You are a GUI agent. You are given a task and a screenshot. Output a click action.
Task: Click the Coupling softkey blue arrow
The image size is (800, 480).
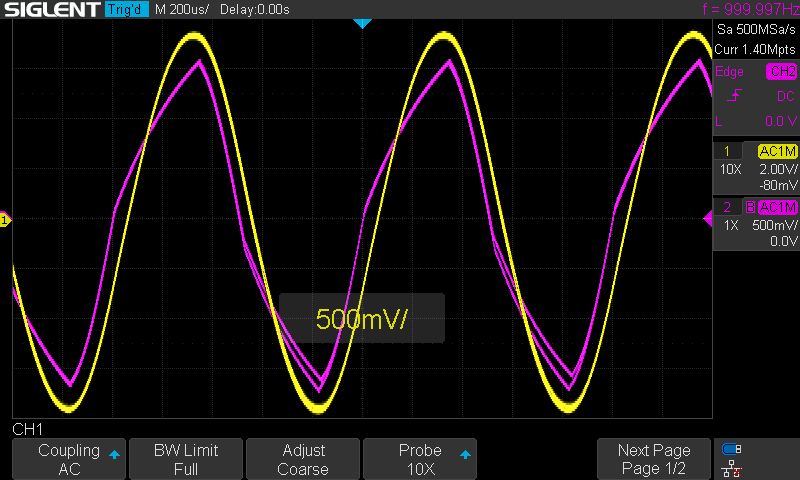click(x=114, y=454)
